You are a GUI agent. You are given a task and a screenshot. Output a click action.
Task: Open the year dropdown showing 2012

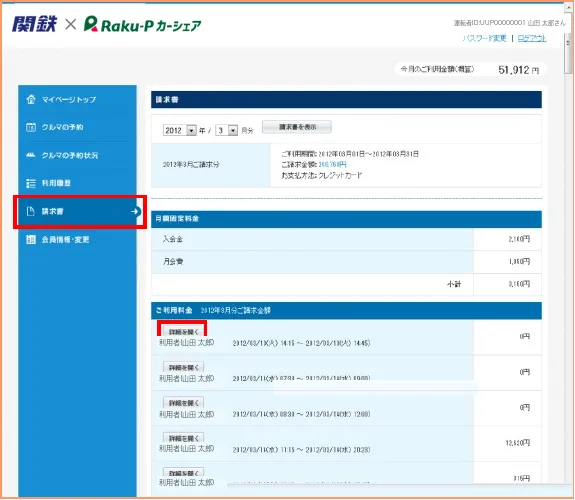point(180,130)
